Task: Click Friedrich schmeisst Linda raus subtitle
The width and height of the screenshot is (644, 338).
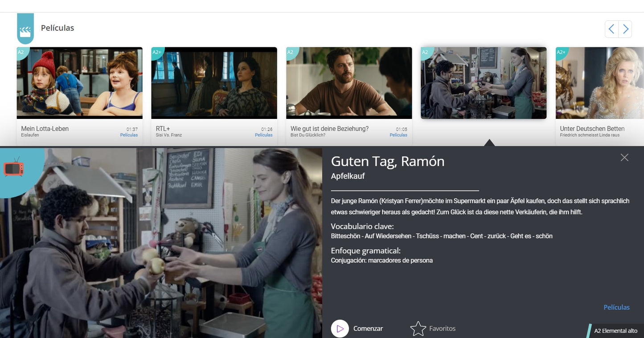Action: 590,135
